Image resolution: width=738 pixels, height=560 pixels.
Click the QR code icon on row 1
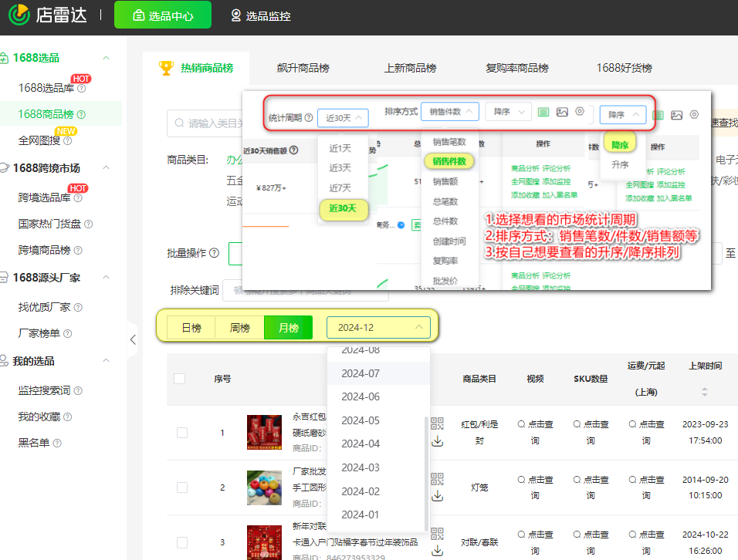click(437, 425)
